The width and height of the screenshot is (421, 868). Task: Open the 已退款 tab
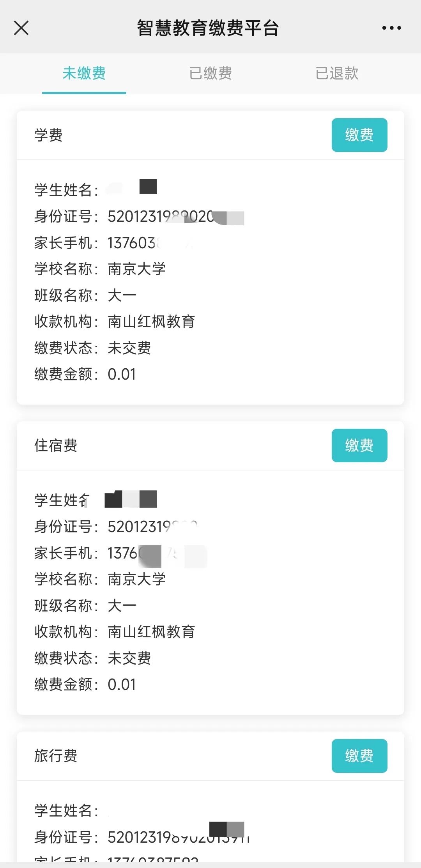click(x=337, y=73)
